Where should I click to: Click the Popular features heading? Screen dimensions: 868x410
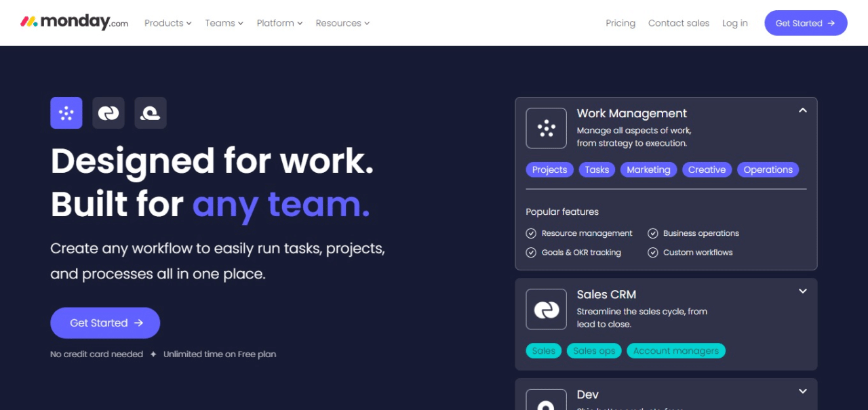coord(562,211)
